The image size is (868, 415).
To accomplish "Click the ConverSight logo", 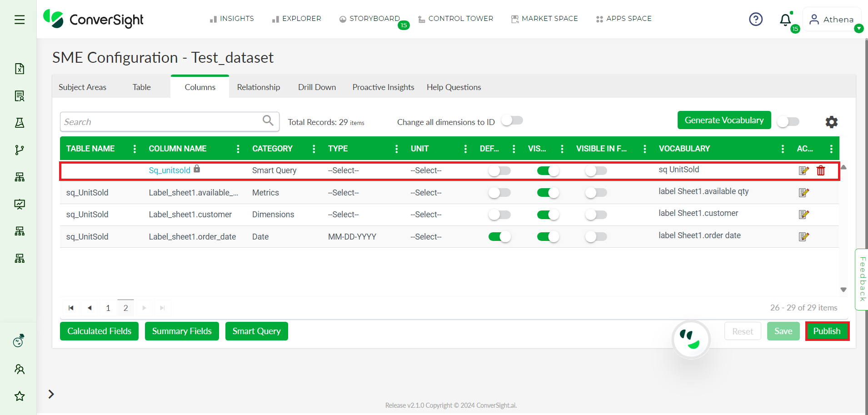I will pyautogui.click(x=93, y=19).
